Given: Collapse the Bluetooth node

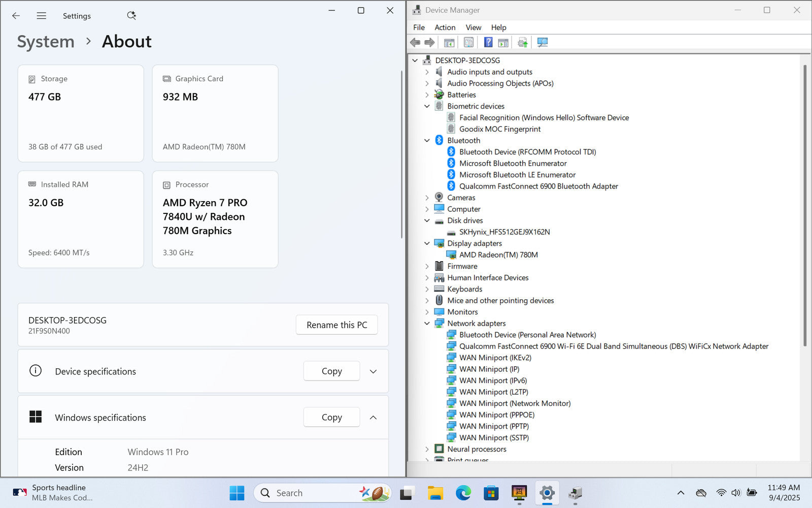Looking at the screenshot, I should point(427,141).
